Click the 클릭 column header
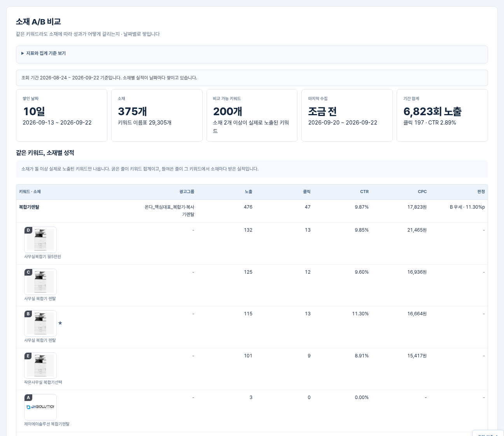504x436 pixels. coord(307,192)
